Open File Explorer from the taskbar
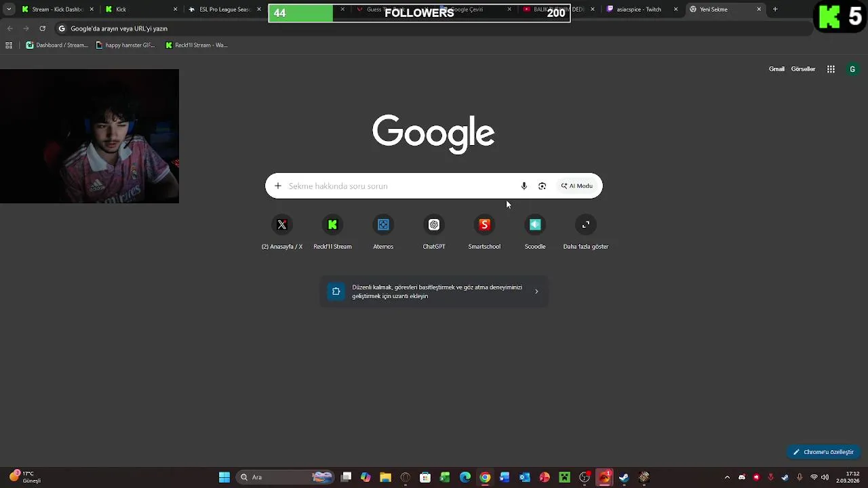 (385, 477)
